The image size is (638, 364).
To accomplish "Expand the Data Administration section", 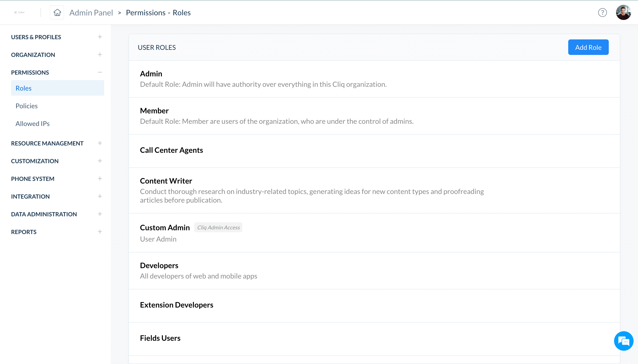I will (100, 214).
